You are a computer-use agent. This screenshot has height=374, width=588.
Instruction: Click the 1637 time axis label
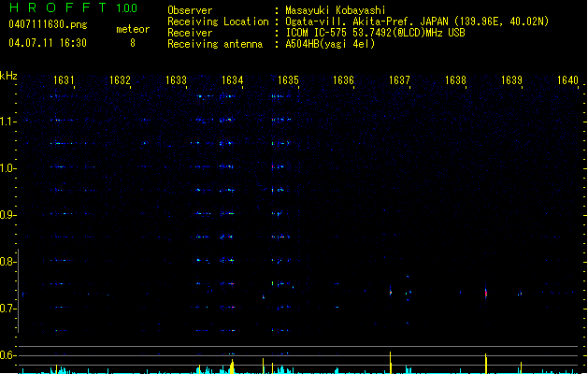click(x=400, y=80)
